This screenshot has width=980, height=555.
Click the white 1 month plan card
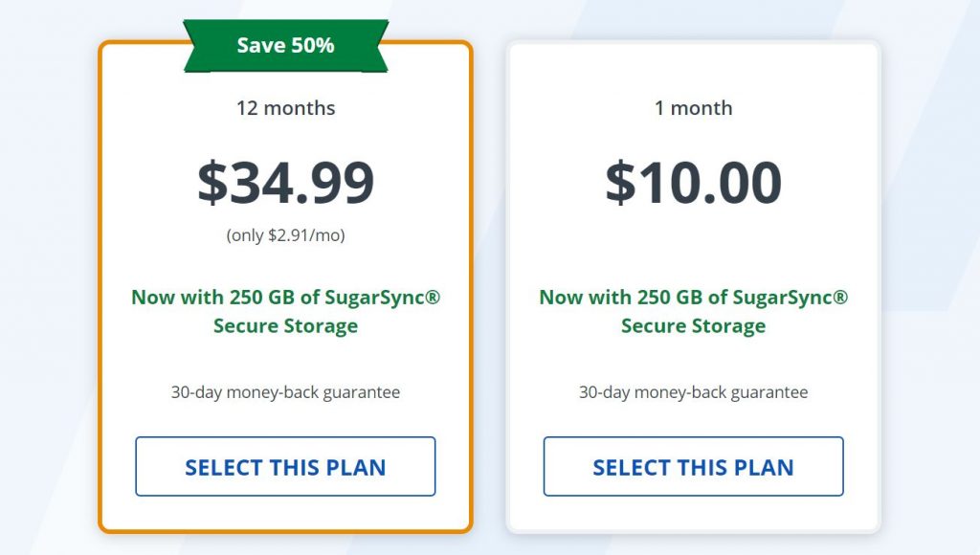click(x=693, y=287)
